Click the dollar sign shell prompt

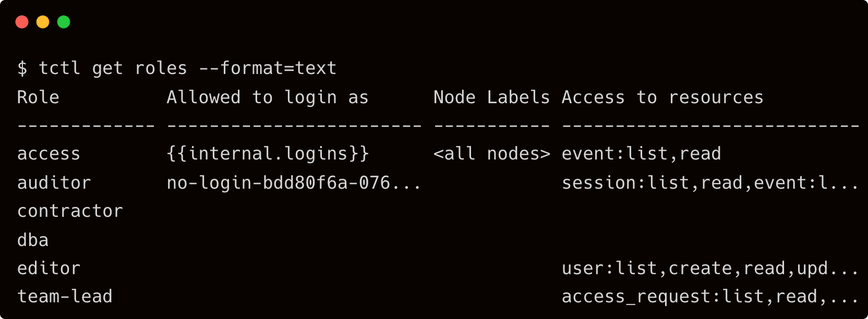pos(22,68)
